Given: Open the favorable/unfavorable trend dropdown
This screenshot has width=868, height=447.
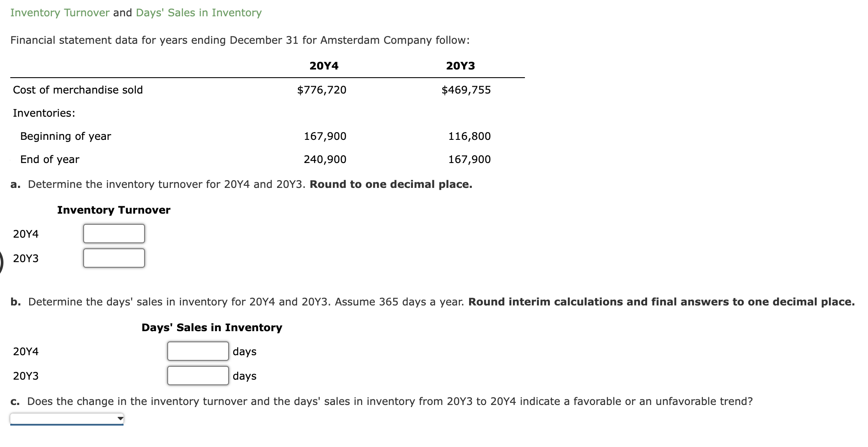Looking at the screenshot, I should (66, 418).
